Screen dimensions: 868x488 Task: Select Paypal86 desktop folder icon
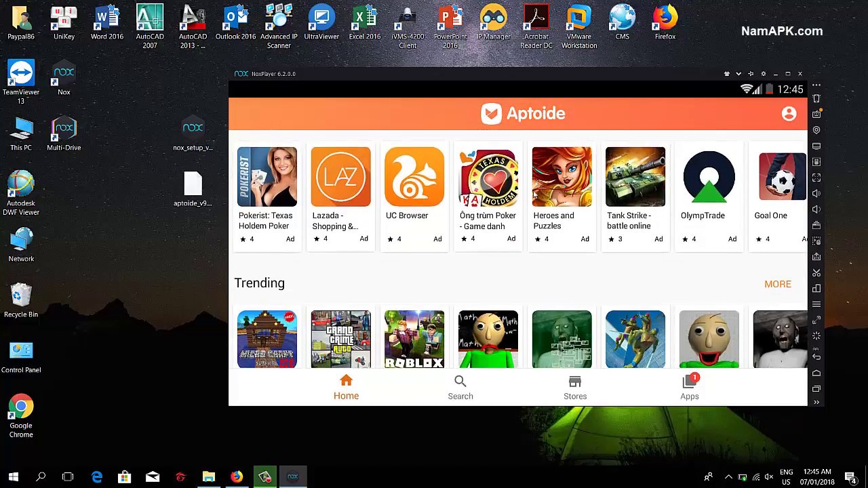coord(21,23)
